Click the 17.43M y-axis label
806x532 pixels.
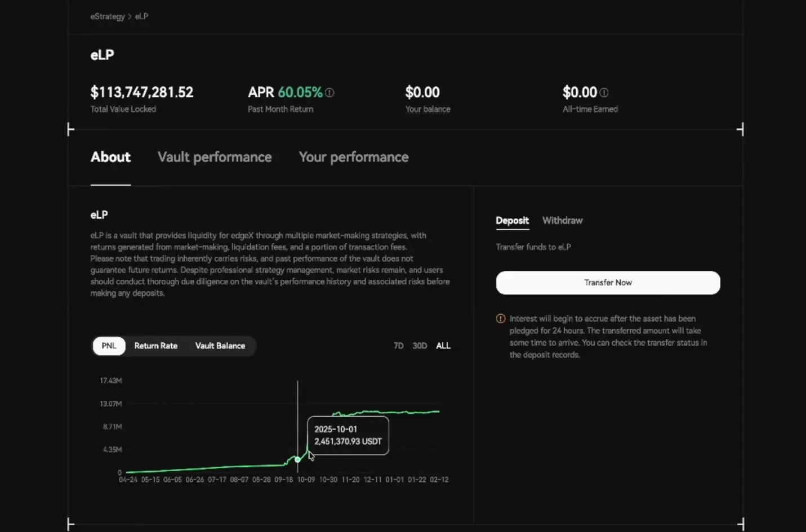point(111,381)
